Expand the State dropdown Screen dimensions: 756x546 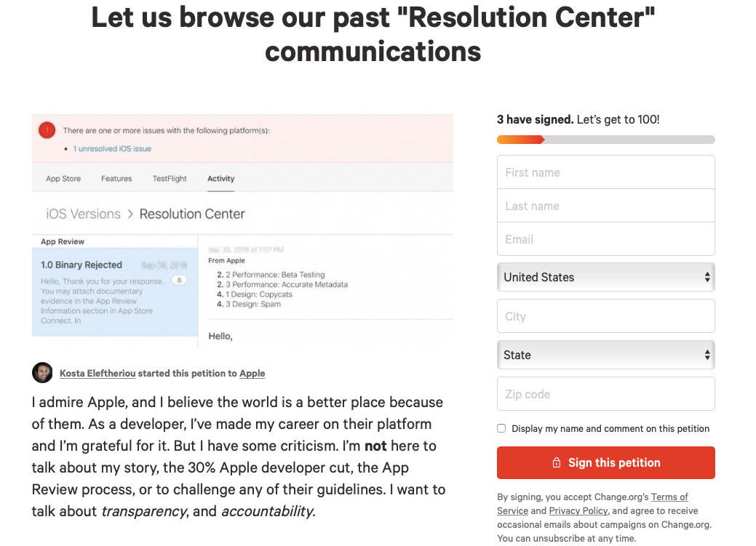[x=605, y=355]
